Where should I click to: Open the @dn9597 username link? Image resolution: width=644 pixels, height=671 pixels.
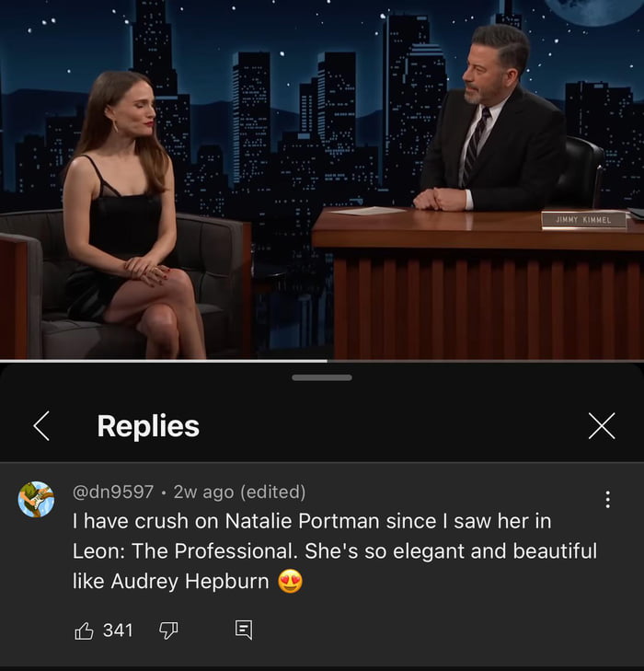point(113,492)
